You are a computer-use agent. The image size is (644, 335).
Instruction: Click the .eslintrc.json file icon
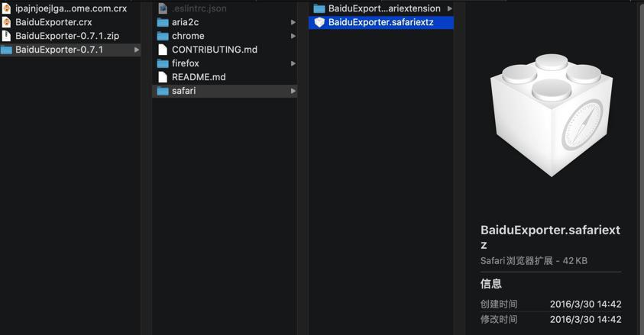tap(163, 8)
